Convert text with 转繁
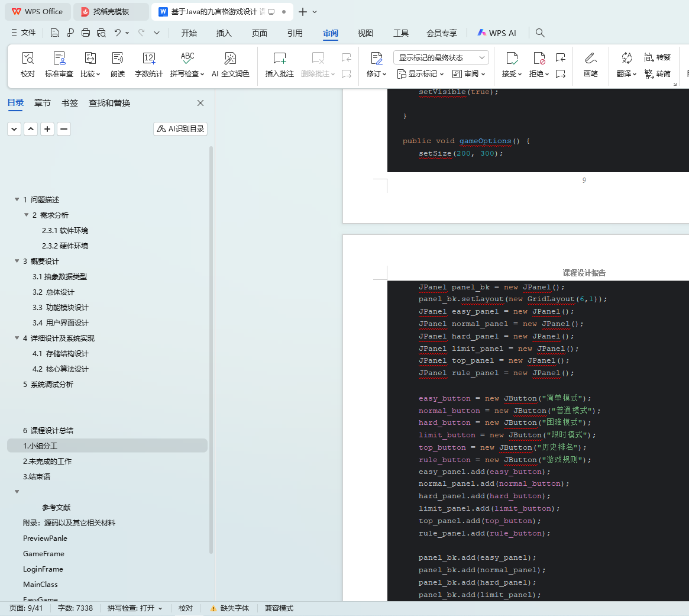Screen dimensions: 689x616 (658, 57)
